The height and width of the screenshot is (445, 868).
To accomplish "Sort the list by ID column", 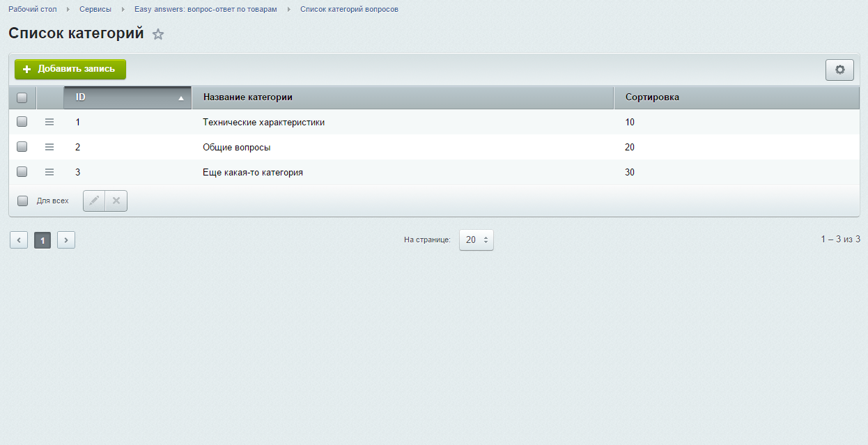I will [x=127, y=97].
